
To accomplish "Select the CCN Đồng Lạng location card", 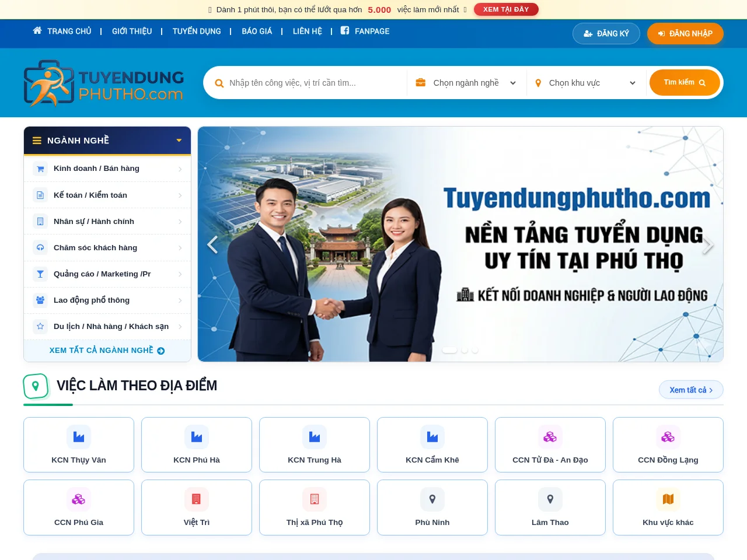I will 668,445.
